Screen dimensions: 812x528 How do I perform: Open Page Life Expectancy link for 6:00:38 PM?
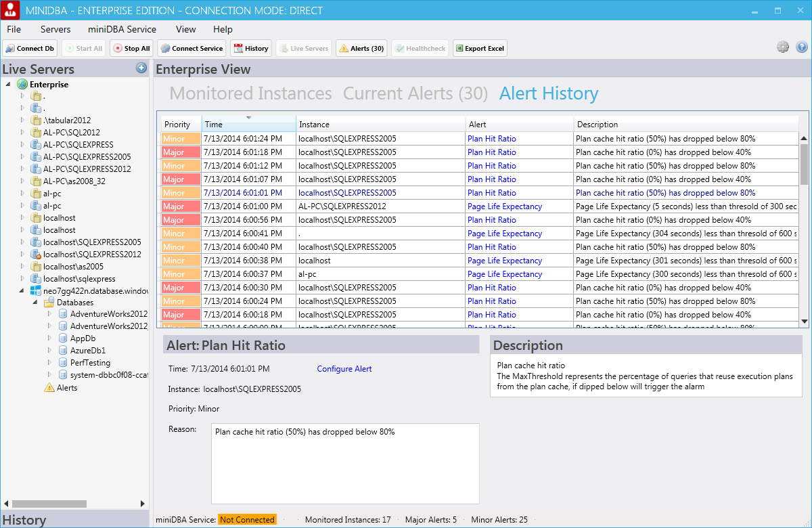click(x=505, y=261)
